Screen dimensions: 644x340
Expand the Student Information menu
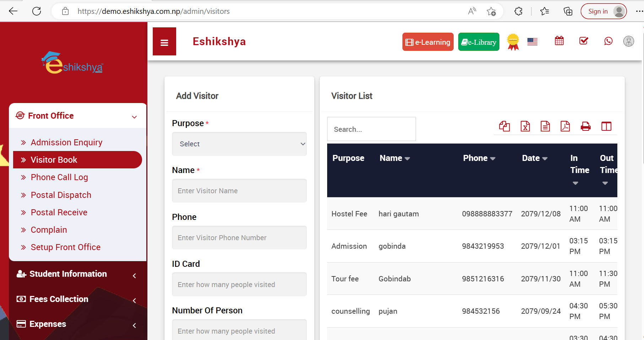pyautogui.click(x=76, y=274)
